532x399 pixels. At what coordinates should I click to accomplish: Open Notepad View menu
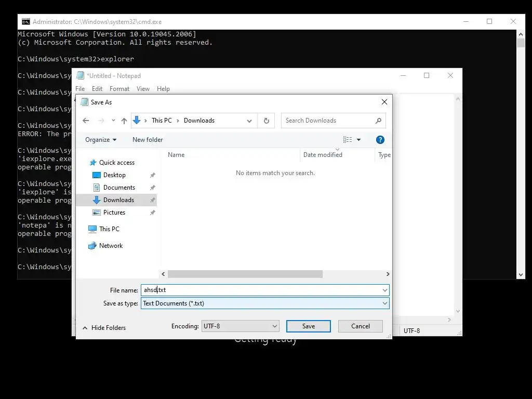(x=143, y=89)
